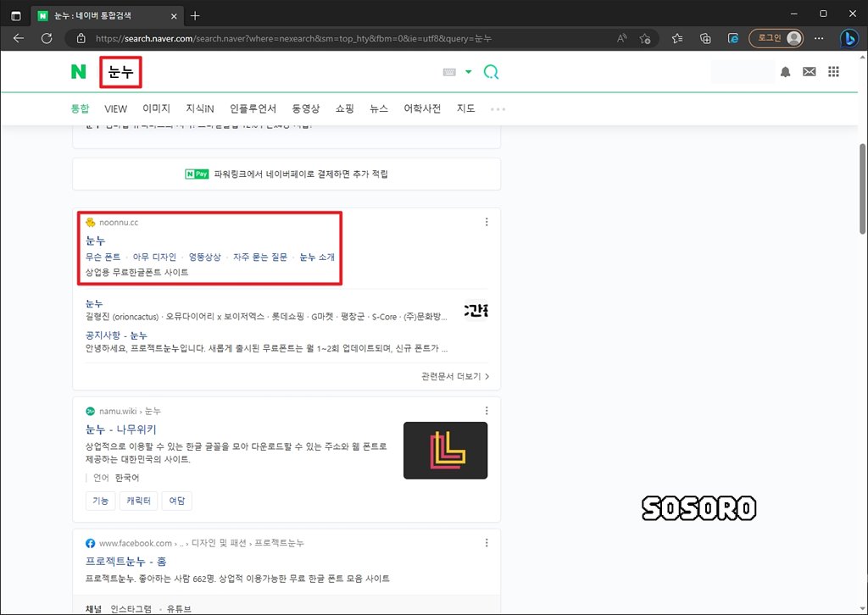868x615 pixels.
Task: Open the 엉뚱상상 sublink
Action: pos(205,258)
